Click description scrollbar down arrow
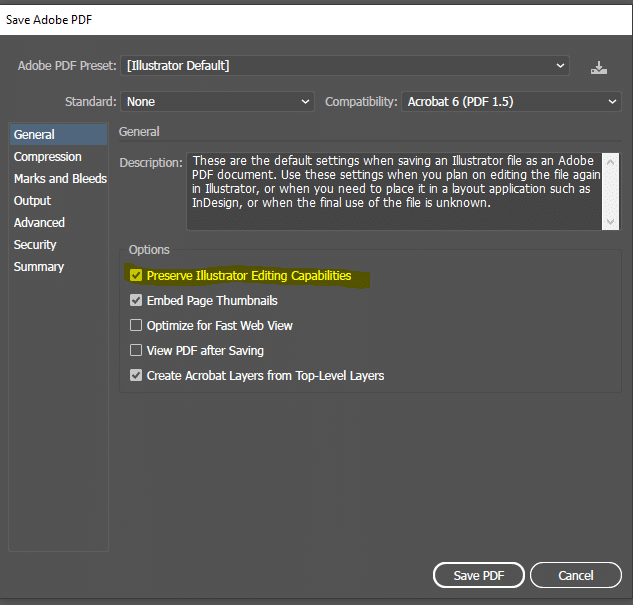 pos(610,221)
